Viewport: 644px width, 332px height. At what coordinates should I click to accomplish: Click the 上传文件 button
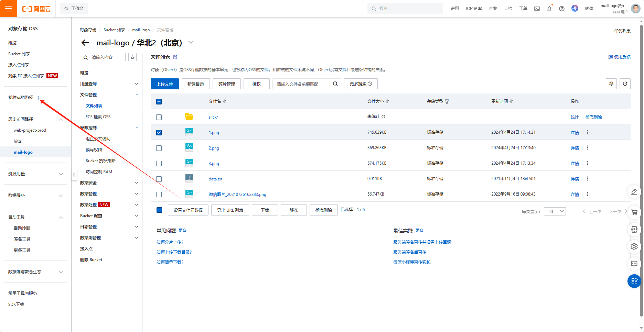coord(164,84)
